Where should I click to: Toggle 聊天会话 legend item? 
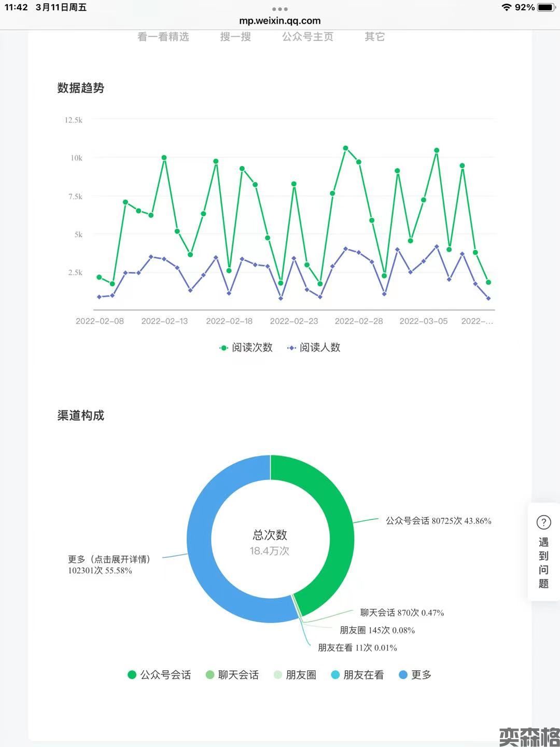(232, 675)
